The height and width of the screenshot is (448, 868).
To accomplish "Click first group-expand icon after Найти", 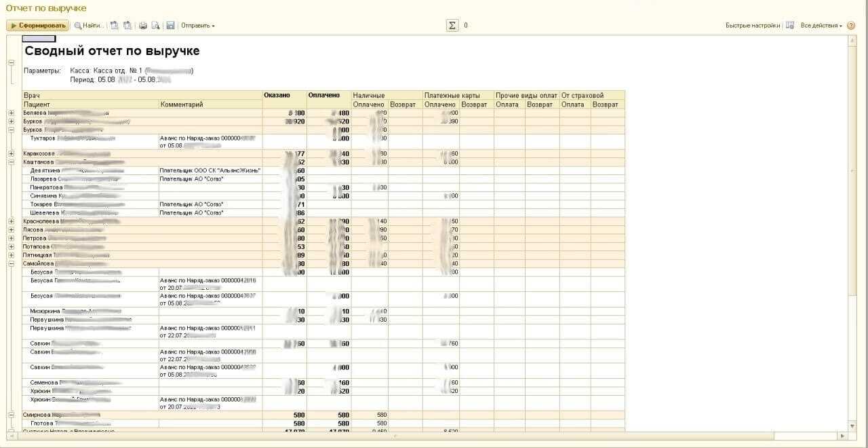I will click(115, 26).
